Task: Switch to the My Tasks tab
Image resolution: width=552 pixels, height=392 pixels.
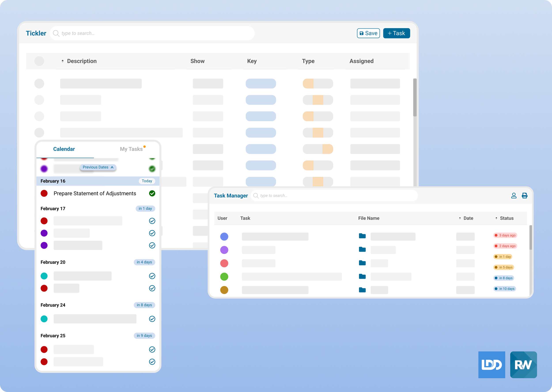Action: point(131,149)
